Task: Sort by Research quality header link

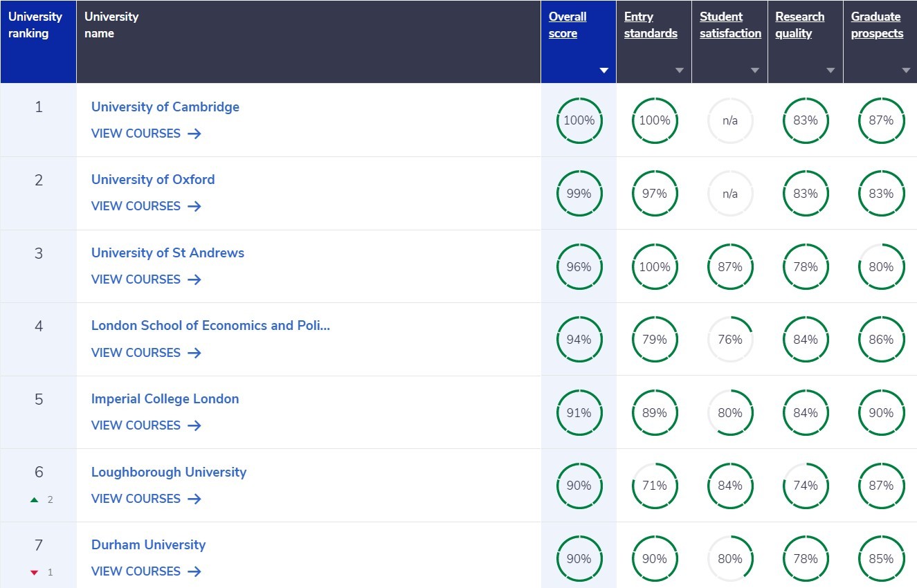Action: tap(800, 25)
